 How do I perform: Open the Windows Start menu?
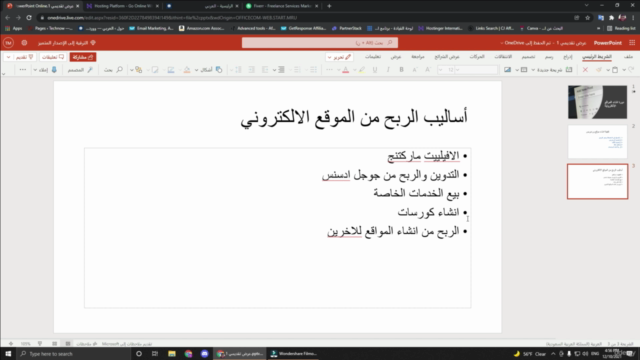click(x=8, y=353)
